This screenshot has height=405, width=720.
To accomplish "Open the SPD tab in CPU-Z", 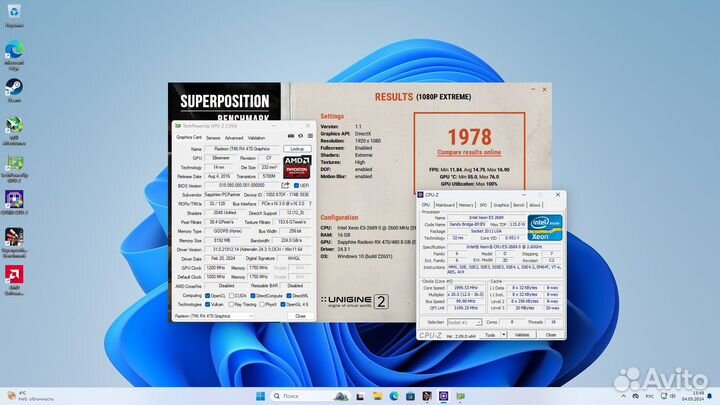I will [x=483, y=205].
